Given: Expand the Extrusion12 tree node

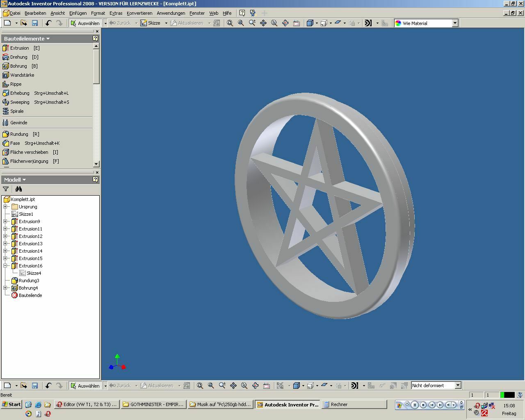Looking at the screenshot, I should [x=6, y=236].
